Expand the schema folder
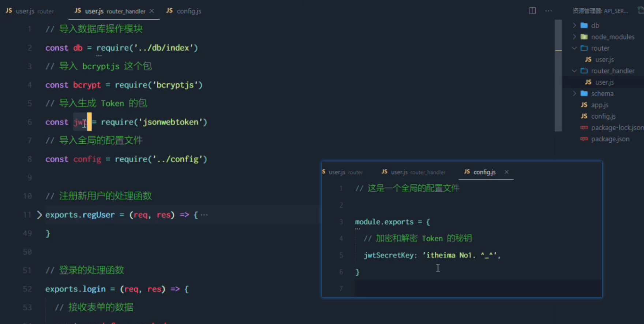 click(574, 93)
